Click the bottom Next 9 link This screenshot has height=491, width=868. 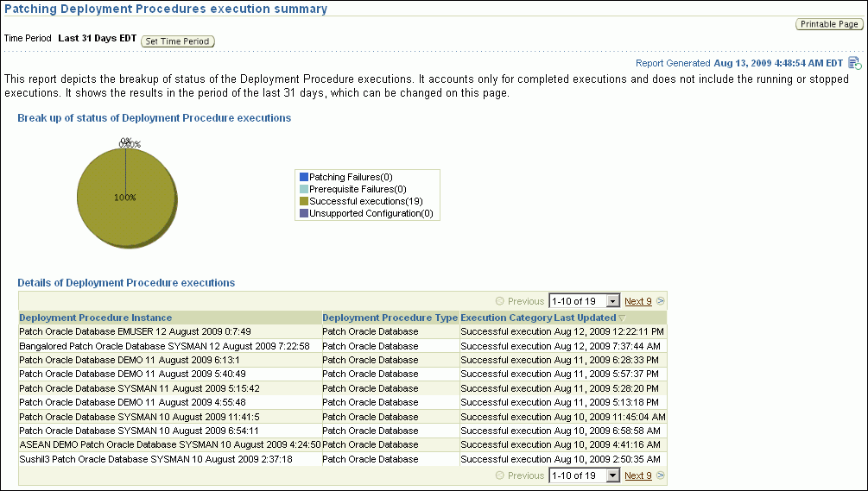(x=638, y=475)
